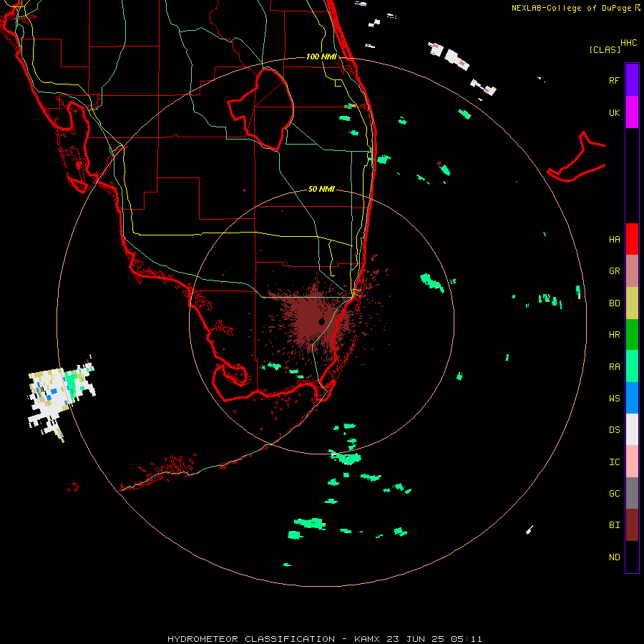Viewport: 644px width, 644px height.
Task: Click the RA rain legend swatch
Action: click(x=632, y=366)
